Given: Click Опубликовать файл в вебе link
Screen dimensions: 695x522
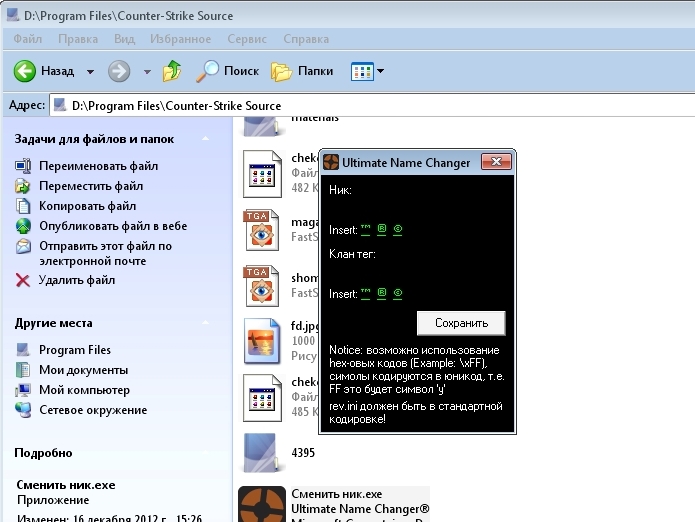Looking at the screenshot, I should click(x=113, y=226).
